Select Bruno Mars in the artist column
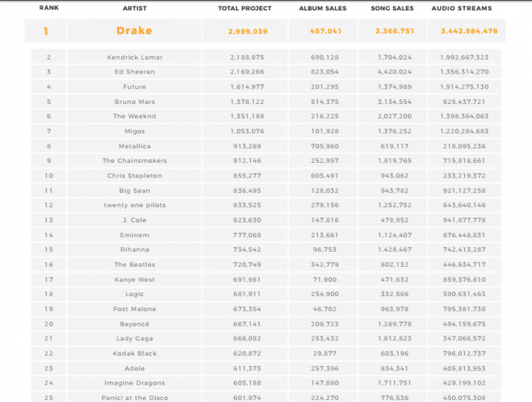The image size is (532, 402). coord(134,102)
